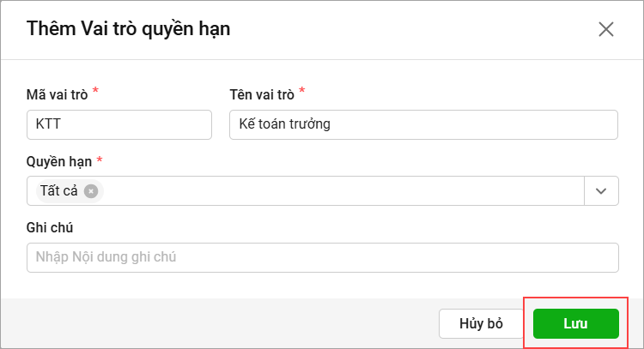Image resolution: width=644 pixels, height=349 pixels.
Task: Click the dialog title Thêm Vai trò quyền hạn
Action: [x=128, y=29]
